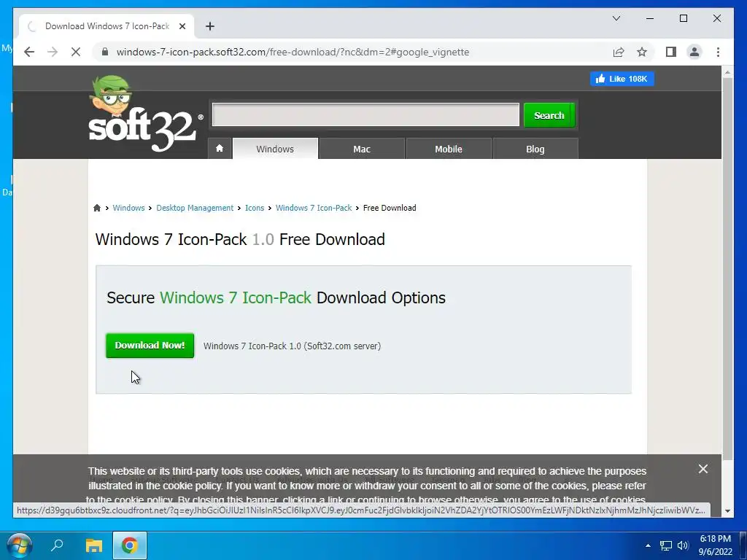Open the taskbar clock and date

coord(715,545)
